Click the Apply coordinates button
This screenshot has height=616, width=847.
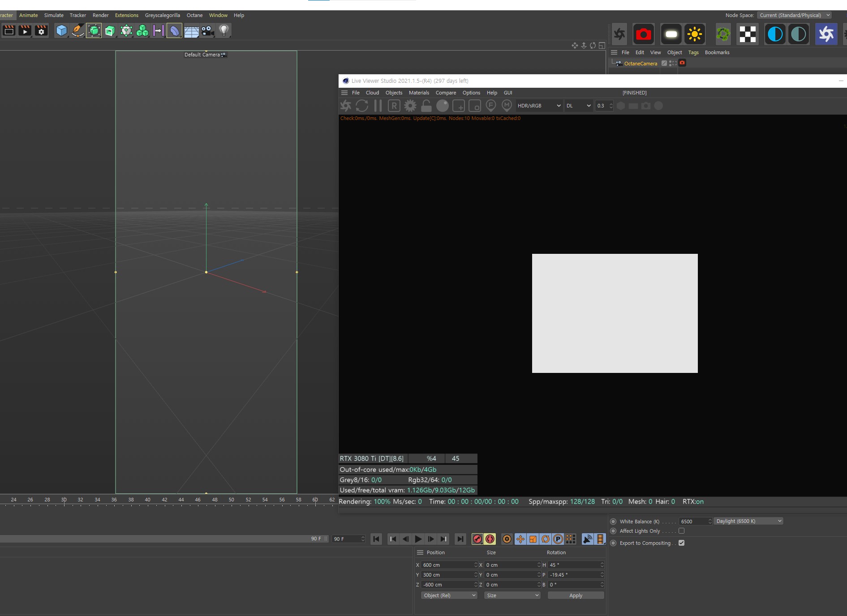pos(576,595)
